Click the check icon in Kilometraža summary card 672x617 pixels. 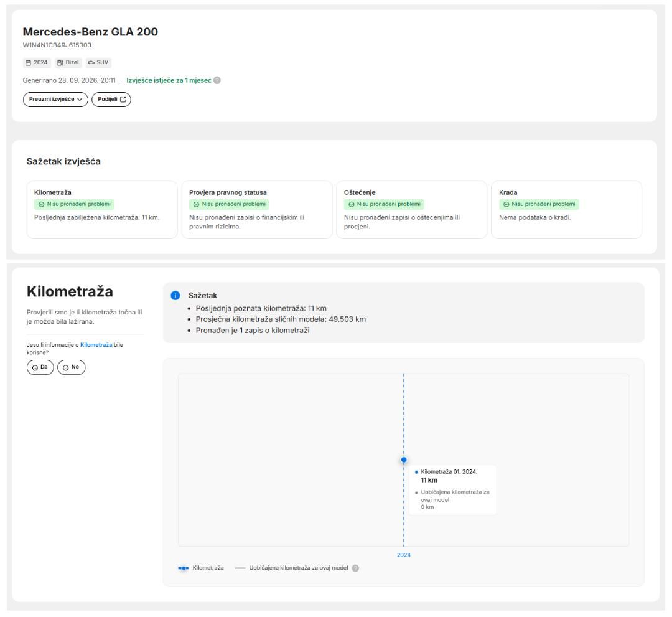click(x=42, y=204)
